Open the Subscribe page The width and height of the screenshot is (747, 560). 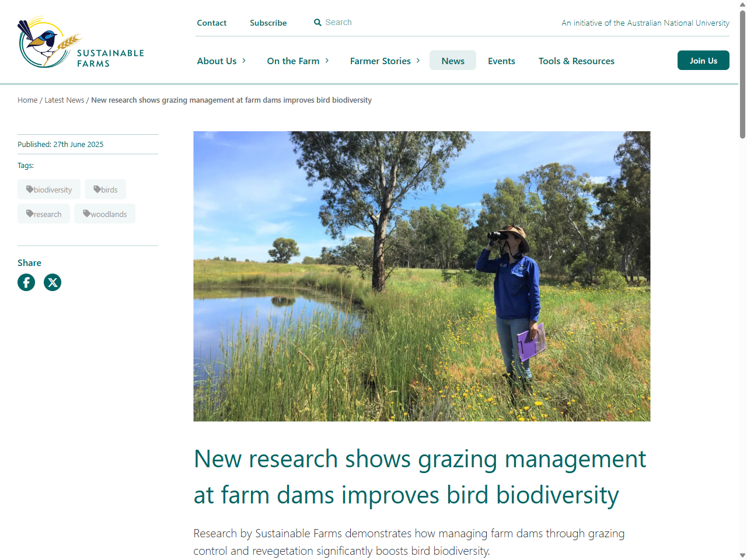268,23
